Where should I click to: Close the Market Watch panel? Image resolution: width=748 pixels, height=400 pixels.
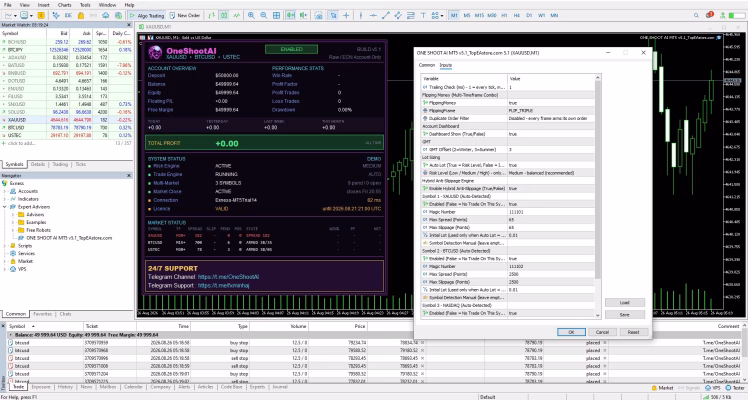point(129,25)
